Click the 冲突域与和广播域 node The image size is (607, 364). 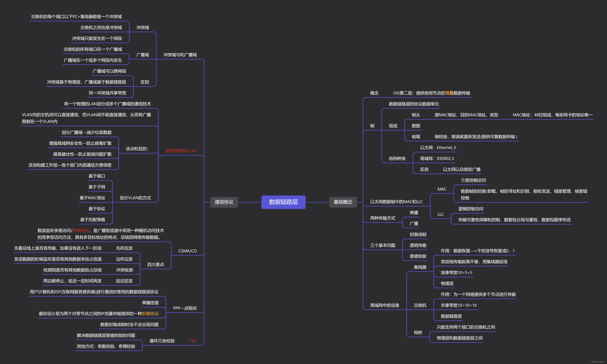[180, 55]
